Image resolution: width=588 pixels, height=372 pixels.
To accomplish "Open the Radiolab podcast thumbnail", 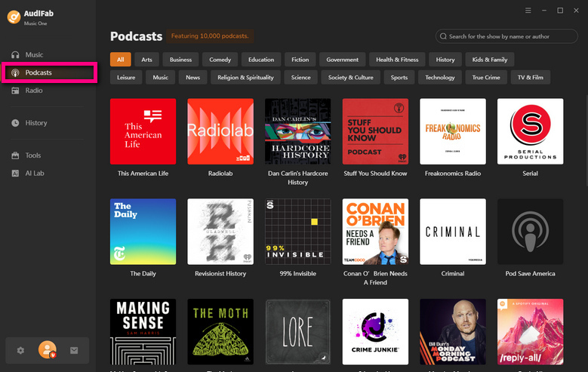I will tap(220, 131).
